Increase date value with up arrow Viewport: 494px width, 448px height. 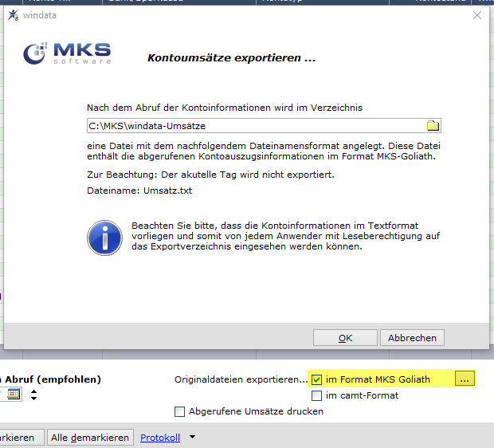click(33, 391)
